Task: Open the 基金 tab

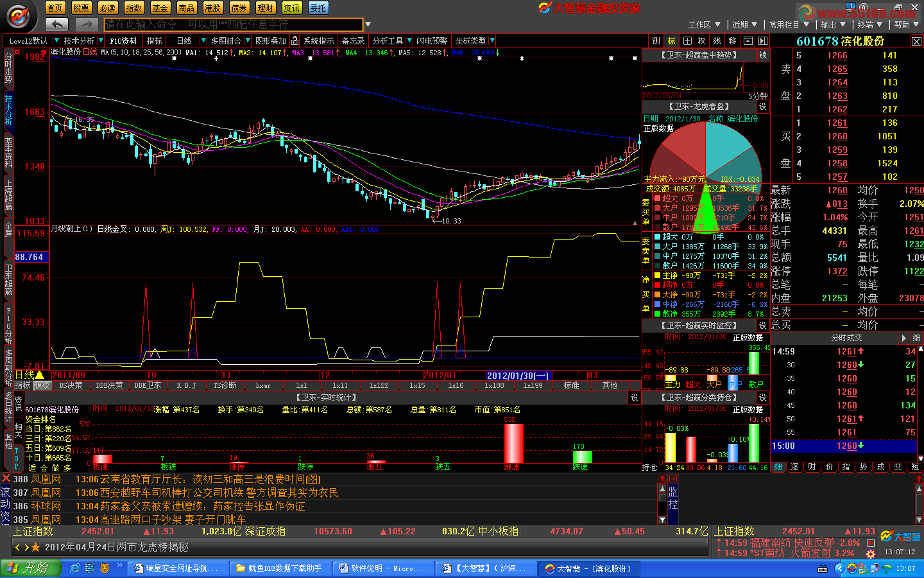Action: coord(160,8)
